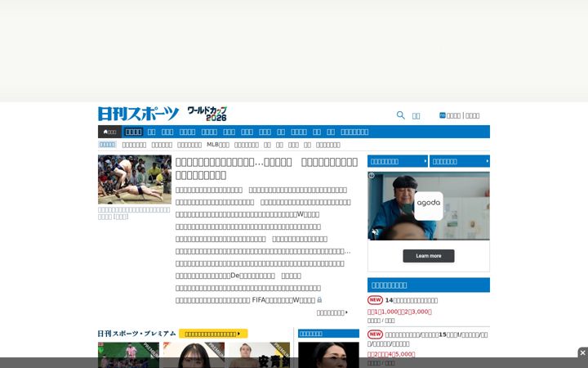The width and height of the screenshot is (588, 368).
Task: Open the ad info icon on Agoda video's top corner
Action: click(372, 175)
